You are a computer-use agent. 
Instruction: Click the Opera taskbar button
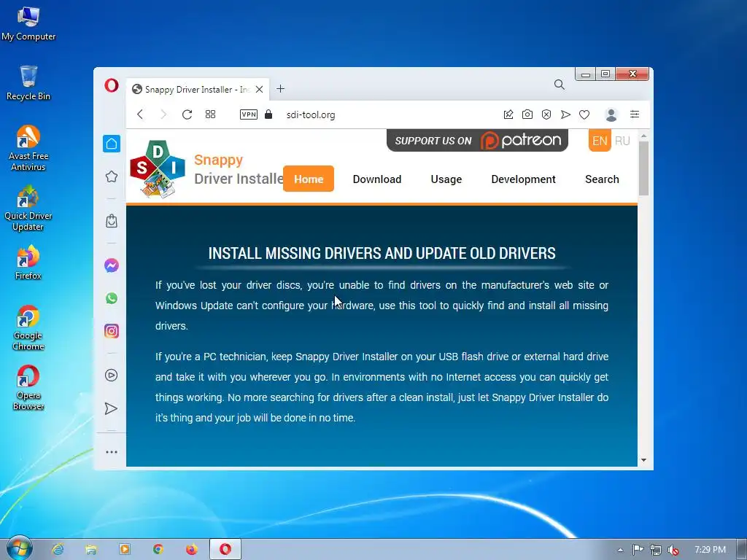225,549
